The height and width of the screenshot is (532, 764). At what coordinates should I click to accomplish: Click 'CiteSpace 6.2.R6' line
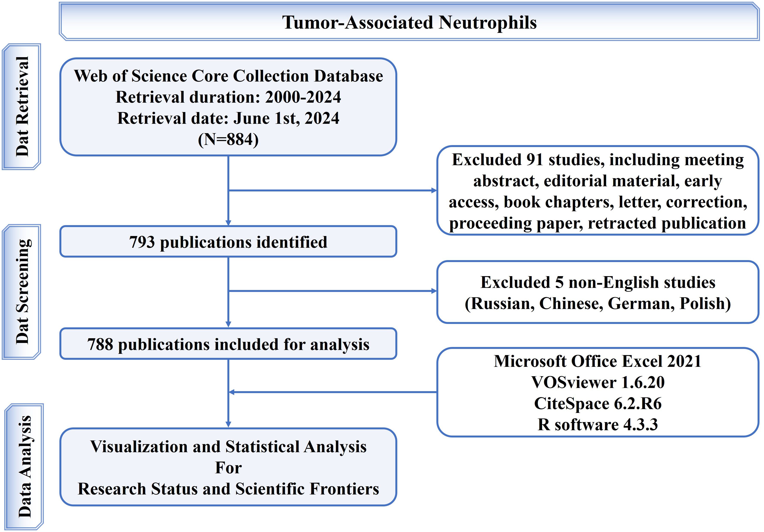[x=598, y=404]
